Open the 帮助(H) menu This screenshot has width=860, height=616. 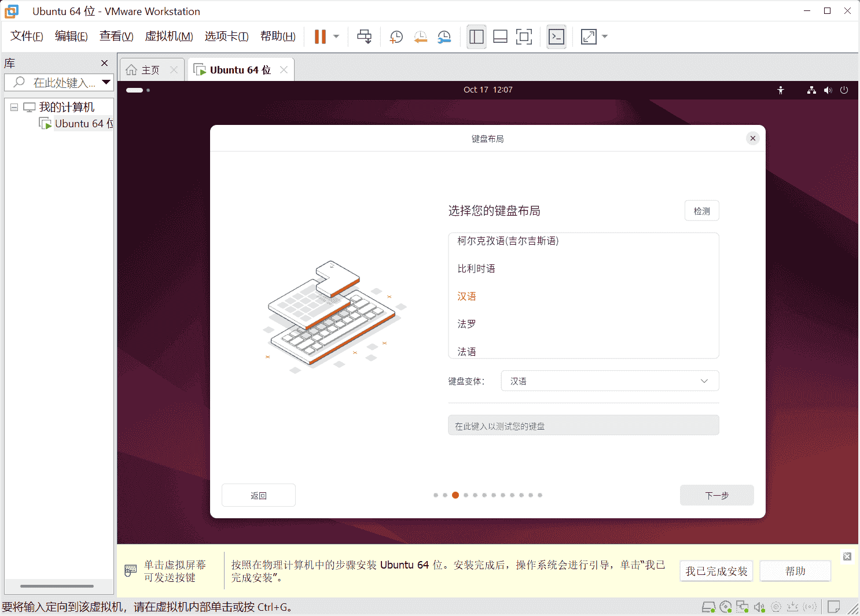278,36
